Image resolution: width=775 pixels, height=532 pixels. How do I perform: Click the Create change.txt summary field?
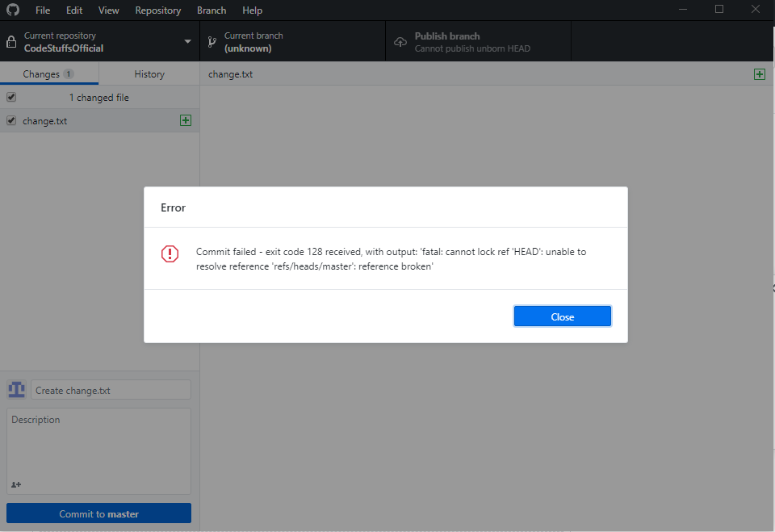click(x=111, y=389)
